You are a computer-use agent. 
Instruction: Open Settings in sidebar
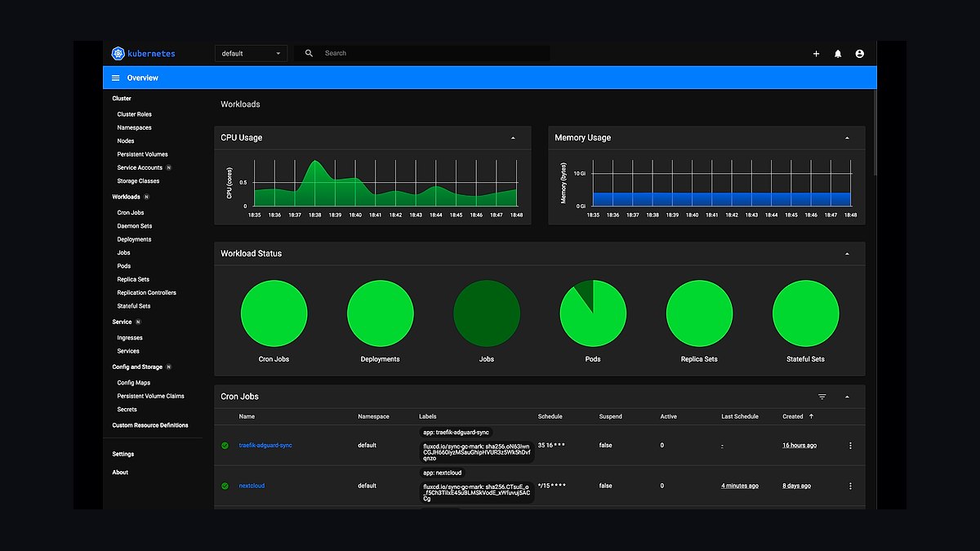pos(123,454)
